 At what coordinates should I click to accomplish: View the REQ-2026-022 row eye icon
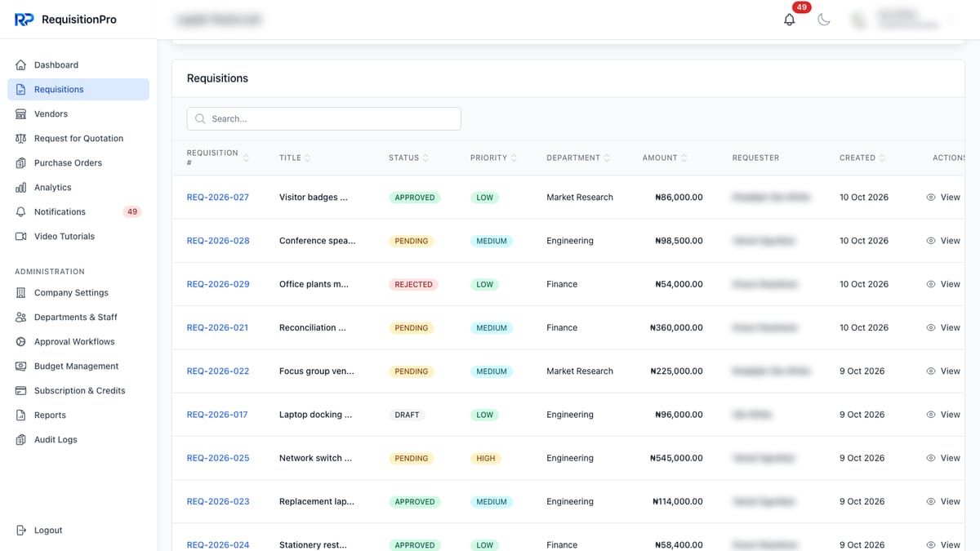[x=931, y=371]
